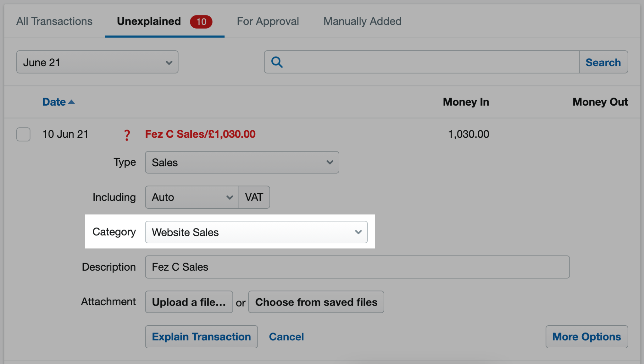Open the Category dropdown showing Website Sales
644x364 pixels.
pos(256,232)
